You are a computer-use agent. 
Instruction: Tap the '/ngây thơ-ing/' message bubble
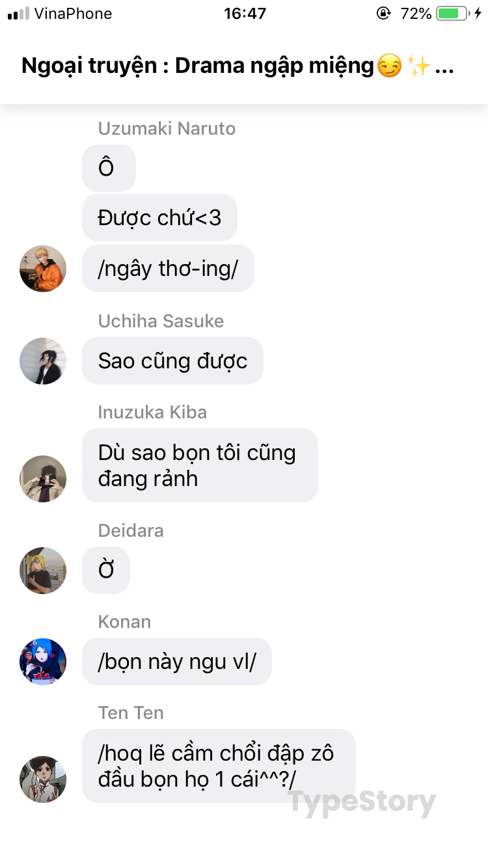pyautogui.click(x=168, y=269)
